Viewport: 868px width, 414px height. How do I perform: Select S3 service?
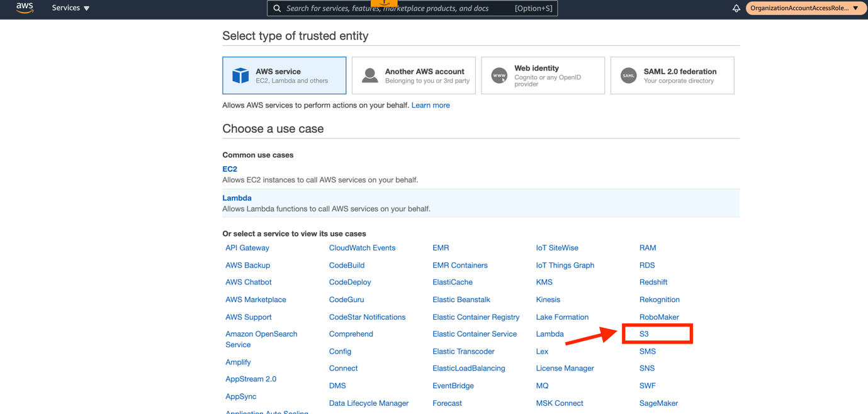[644, 334]
